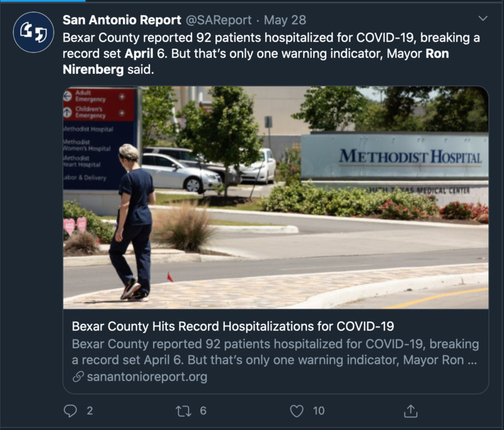This screenshot has height=430, width=504.
Task: Click the tweet body text about Bexar County
Action: (272, 54)
